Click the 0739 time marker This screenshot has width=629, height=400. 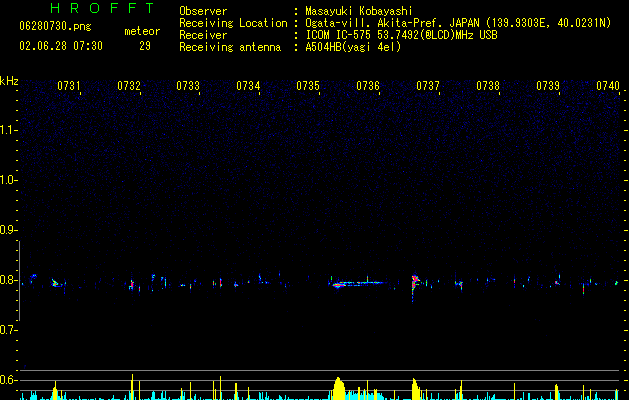(548, 86)
